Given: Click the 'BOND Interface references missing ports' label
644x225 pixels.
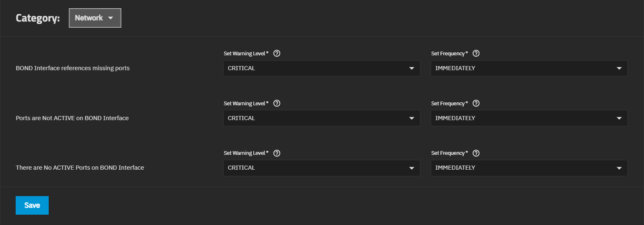Looking at the screenshot, I should coord(73,68).
